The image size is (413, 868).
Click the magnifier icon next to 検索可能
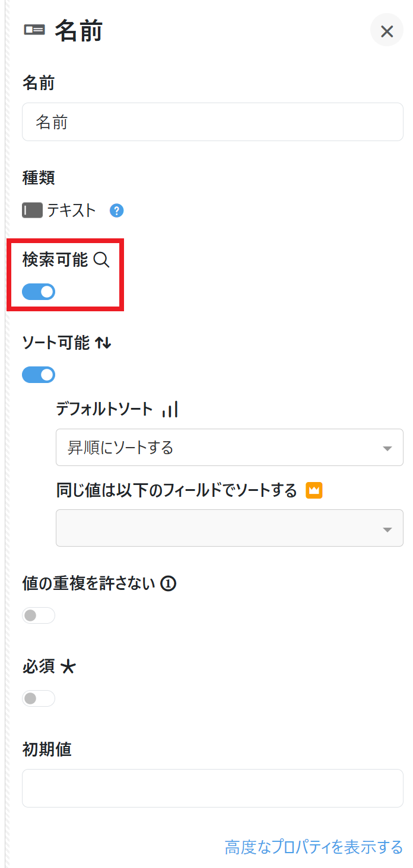[x=102, y=260]
